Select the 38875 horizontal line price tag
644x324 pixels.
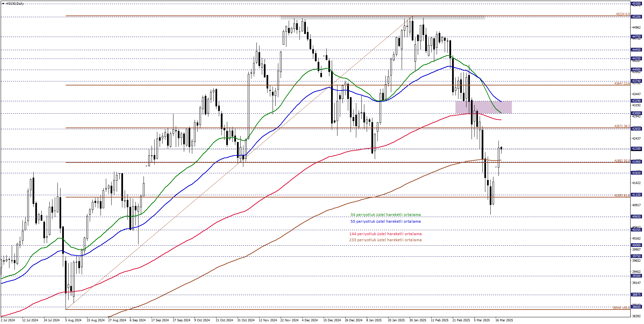pyautogui.click(x=637, y=295)
